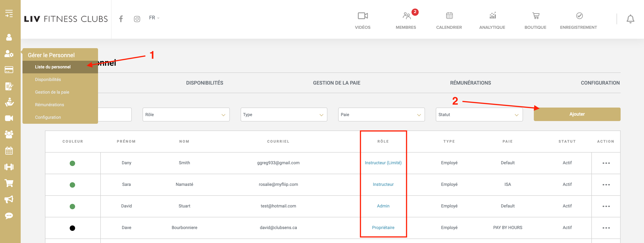This screenshot has width=644, height=243.
Task: Open the Membres icon with badge
Action: coord(407,16)
